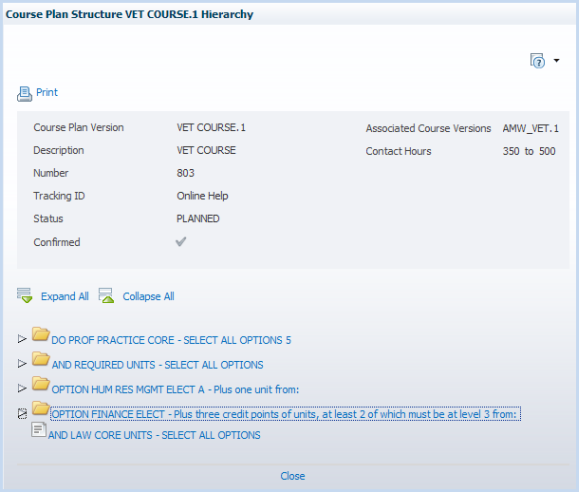This screenshot has height=492, width=579.
Task: Open OPTION FINANCE ELECT tree link
Action: click(285, 414)
